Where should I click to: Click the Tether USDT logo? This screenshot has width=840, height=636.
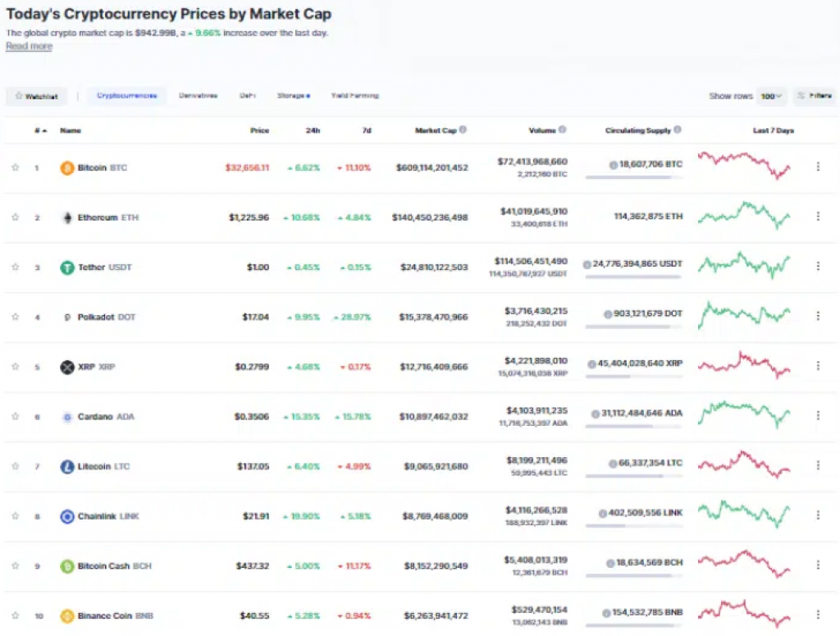66,268
